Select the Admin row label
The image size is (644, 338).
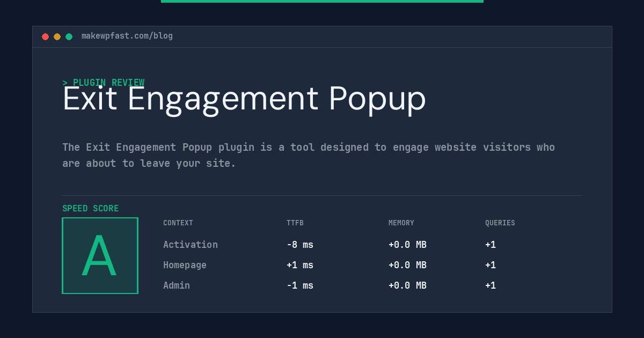pyautogui.click(x=177, y=285)
